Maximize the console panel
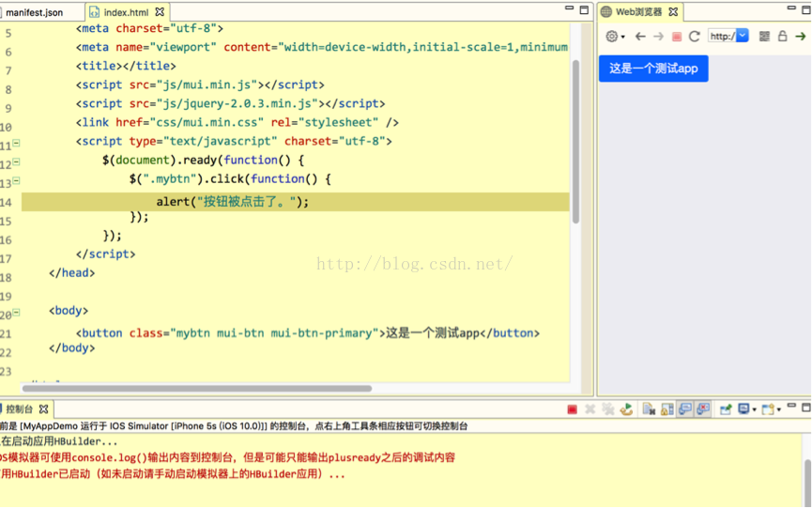The width and height of the screenshot is (812, 508). pos(805,408)
